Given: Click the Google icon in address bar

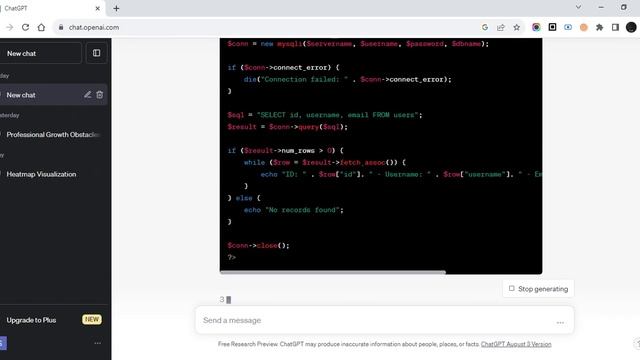Looking at the screenshot, I should [x=485, y=27].
